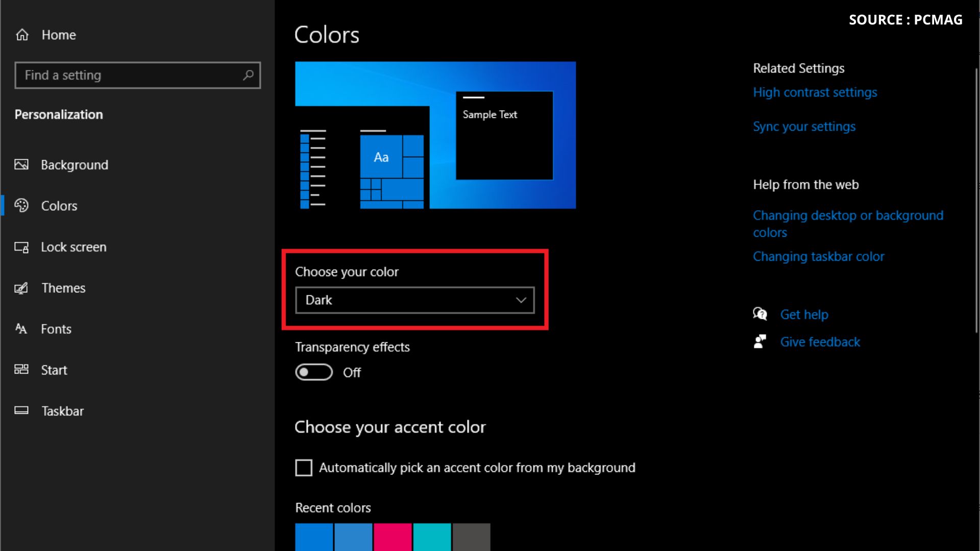Focus the Find a setting search box
980x551 pixels.
tap(137, 75)
